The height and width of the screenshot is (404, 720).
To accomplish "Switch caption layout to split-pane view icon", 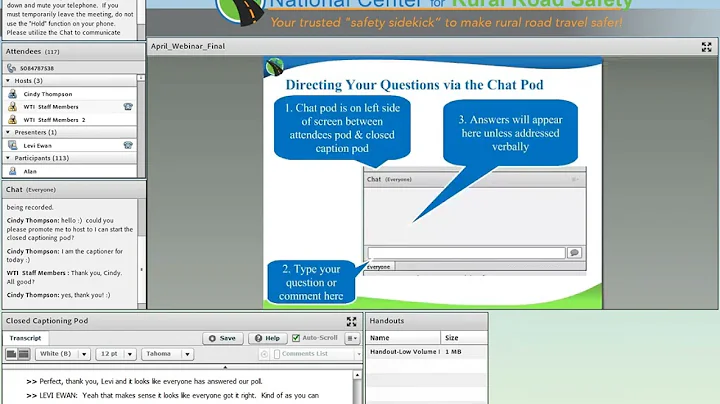I will [x=24, y=354].
